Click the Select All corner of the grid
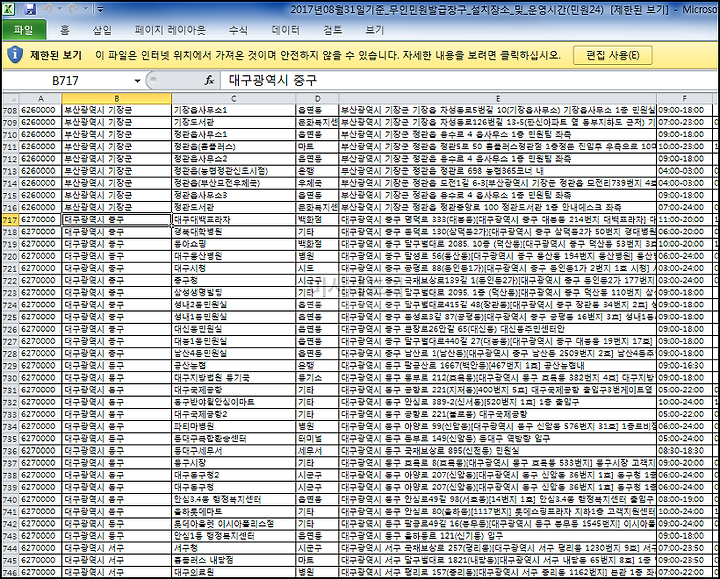The image size is (720, 579). pos(10,99)
